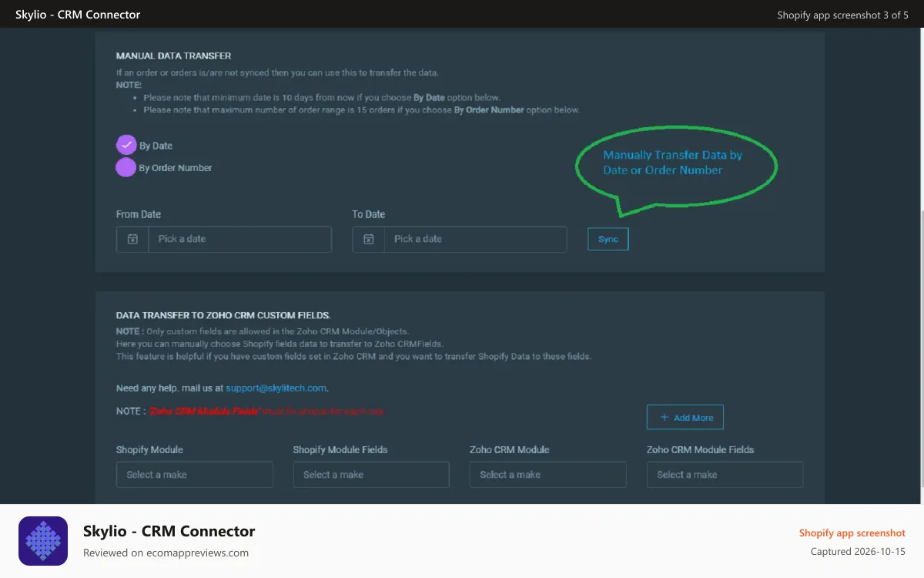Click the 'Skylio - CRM Connector' footer title
This screenshot has height=578, width=924.
(169, 531)
